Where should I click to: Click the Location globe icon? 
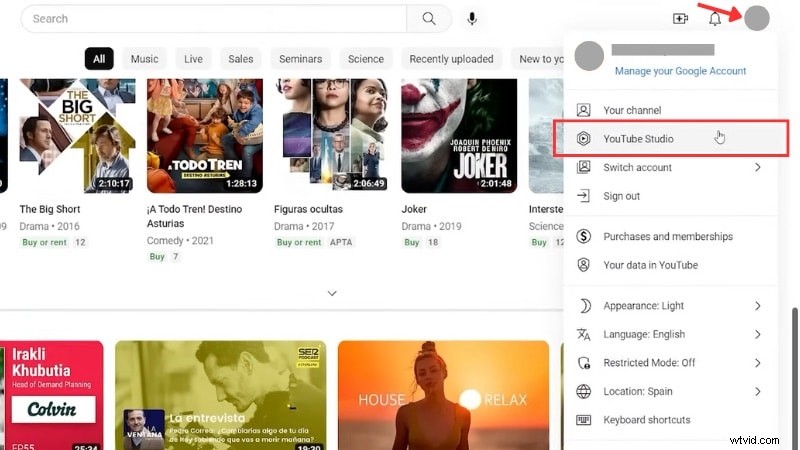click(x=584, y=391)
